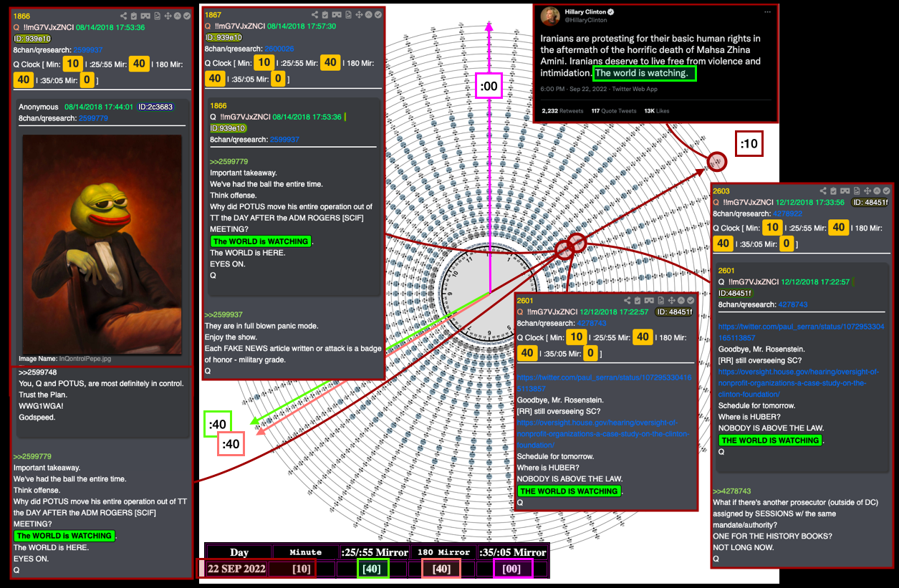Click the document icon on post 2603
Viewport: 899px width, 588px height.
point(857,191)
